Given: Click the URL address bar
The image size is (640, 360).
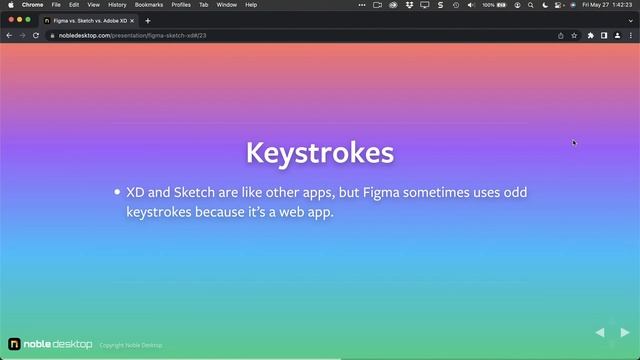Looking at the screenshot, I should [302, 36].
